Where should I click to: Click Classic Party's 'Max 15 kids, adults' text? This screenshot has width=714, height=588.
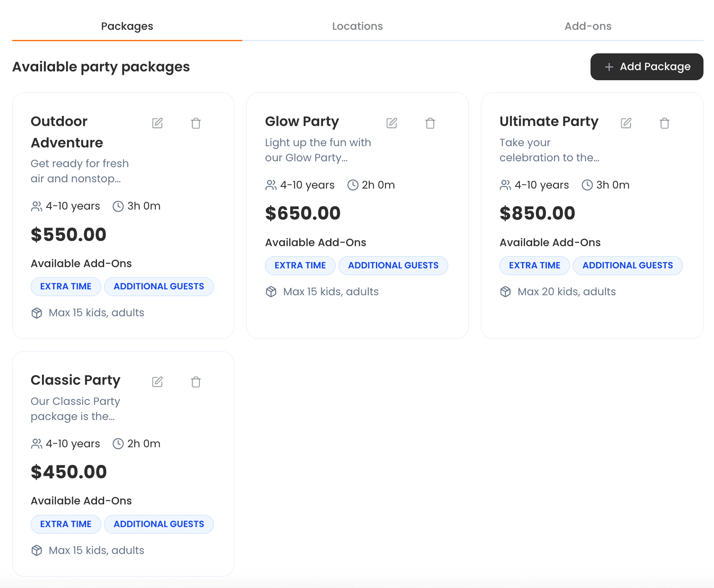97,551
